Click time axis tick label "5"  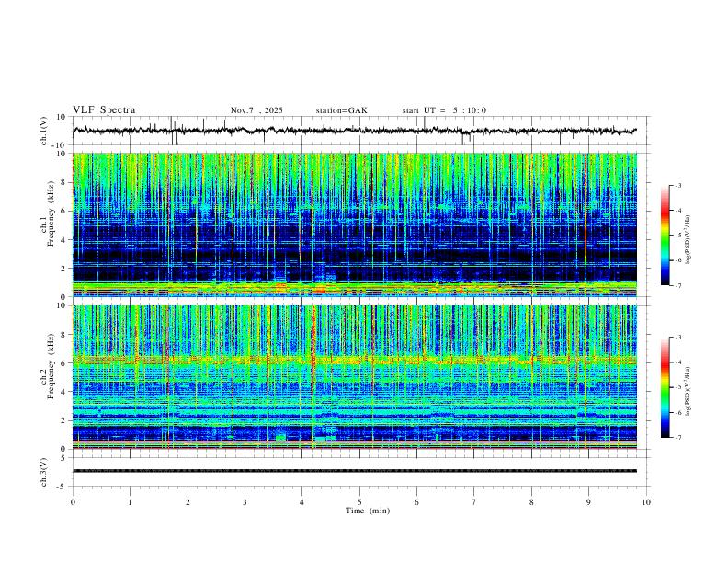click(359, 502)
